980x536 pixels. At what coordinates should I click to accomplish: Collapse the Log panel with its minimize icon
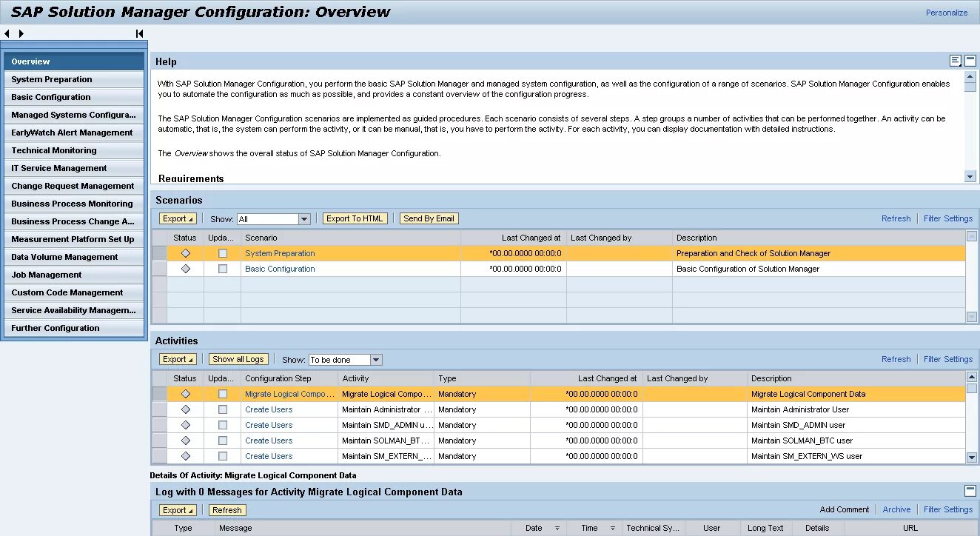pos(970,491)
